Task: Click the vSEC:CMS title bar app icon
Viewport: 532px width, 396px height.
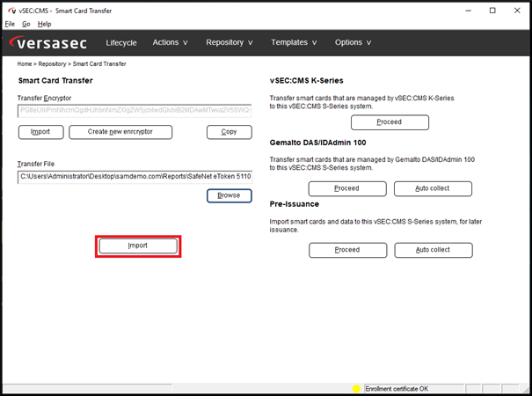Action: coord(12,11)
